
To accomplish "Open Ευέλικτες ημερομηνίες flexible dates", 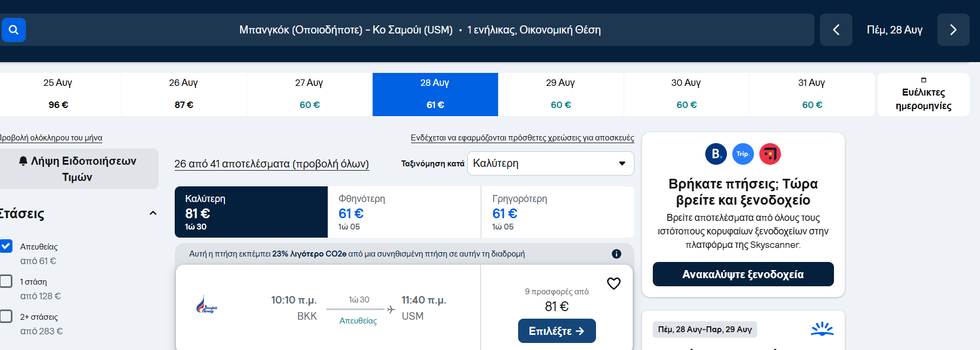I will click(x=923, y=94).
